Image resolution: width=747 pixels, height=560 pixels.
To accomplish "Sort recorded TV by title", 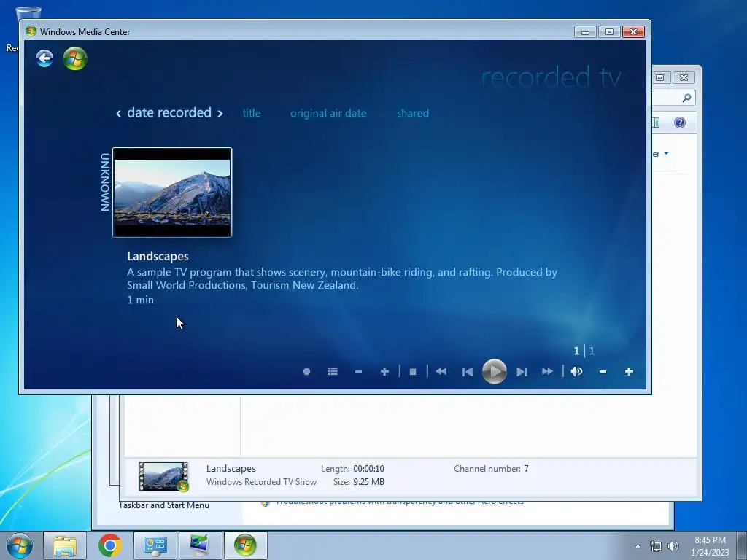I will 252,113.
